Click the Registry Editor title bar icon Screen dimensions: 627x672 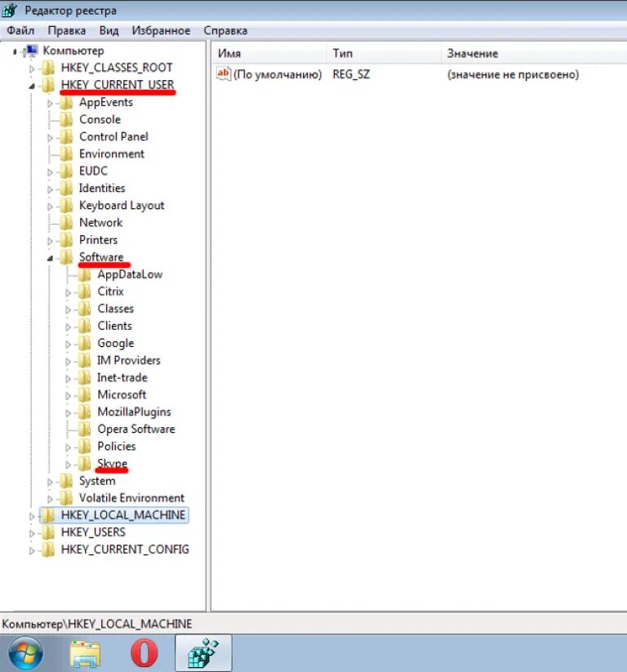tap(10, 10)
